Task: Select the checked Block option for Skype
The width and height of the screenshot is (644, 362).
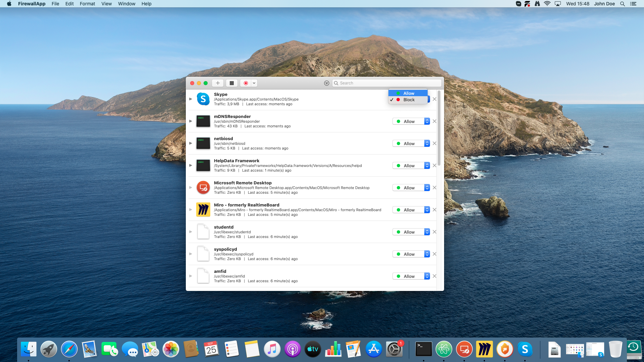Action: [x=408, y=100]
